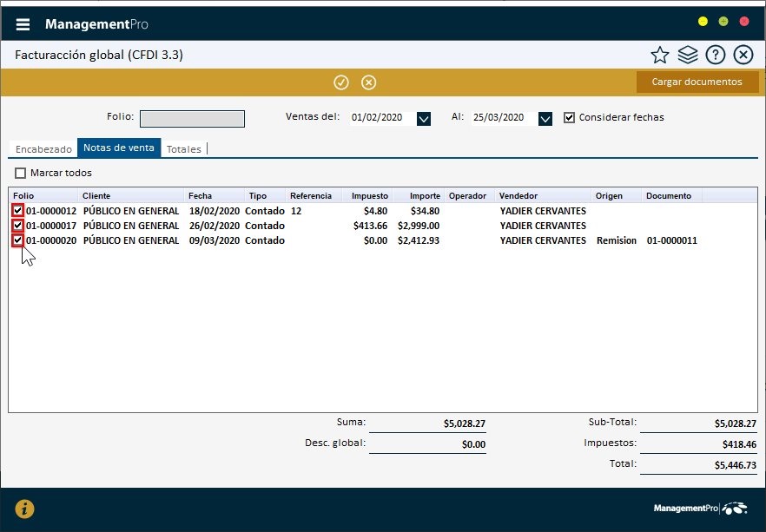
Task: Click the Documento column header
Action: point(671,196)
